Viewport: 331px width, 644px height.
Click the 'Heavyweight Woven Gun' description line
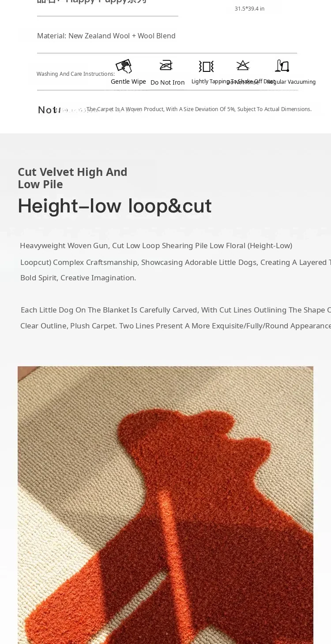(x=156, y=246)
